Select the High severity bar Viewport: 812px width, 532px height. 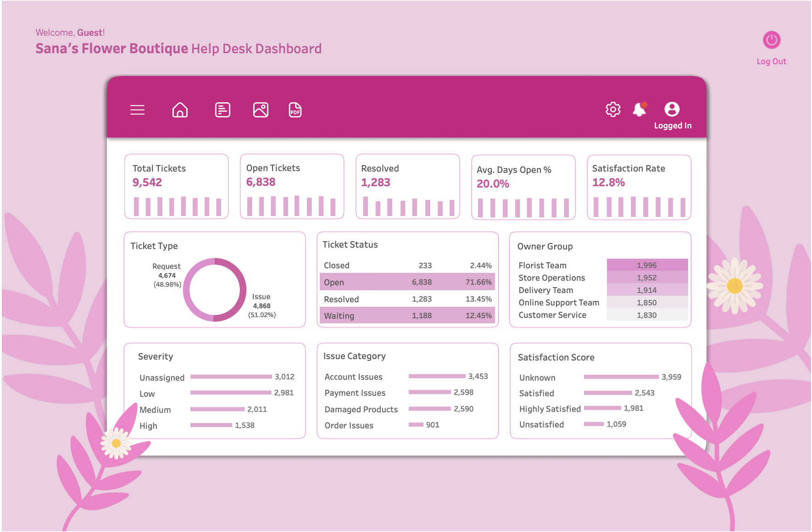(x=211, y=425)
